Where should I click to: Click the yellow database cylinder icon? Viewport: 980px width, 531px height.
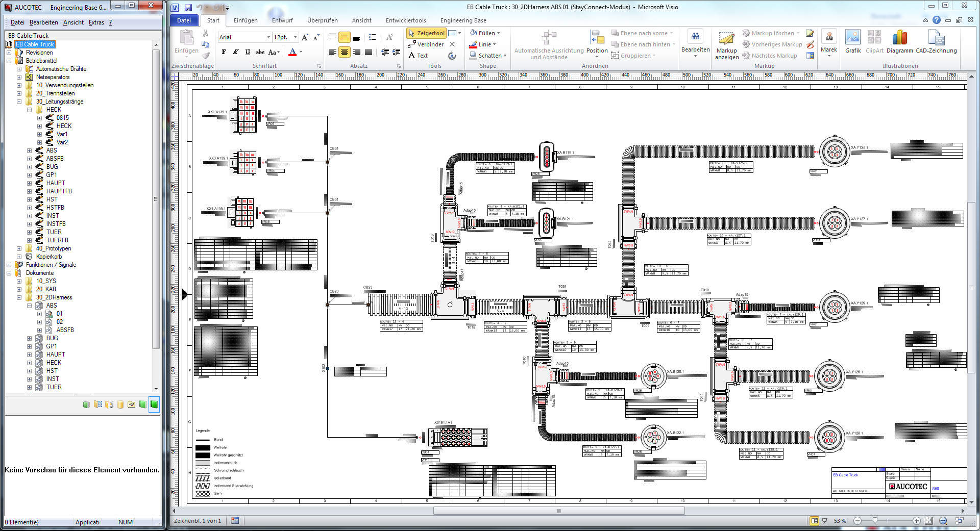pyautogui.click(x=120, y=404)
